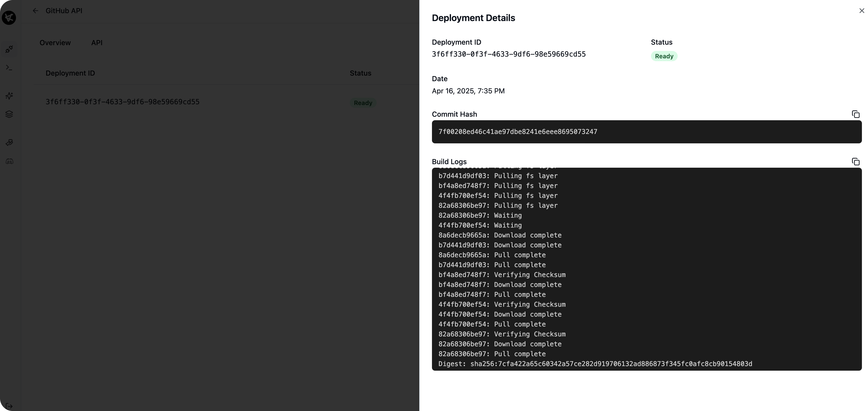
Task: Click the Status column header
Action: click(x=360, y=73)
